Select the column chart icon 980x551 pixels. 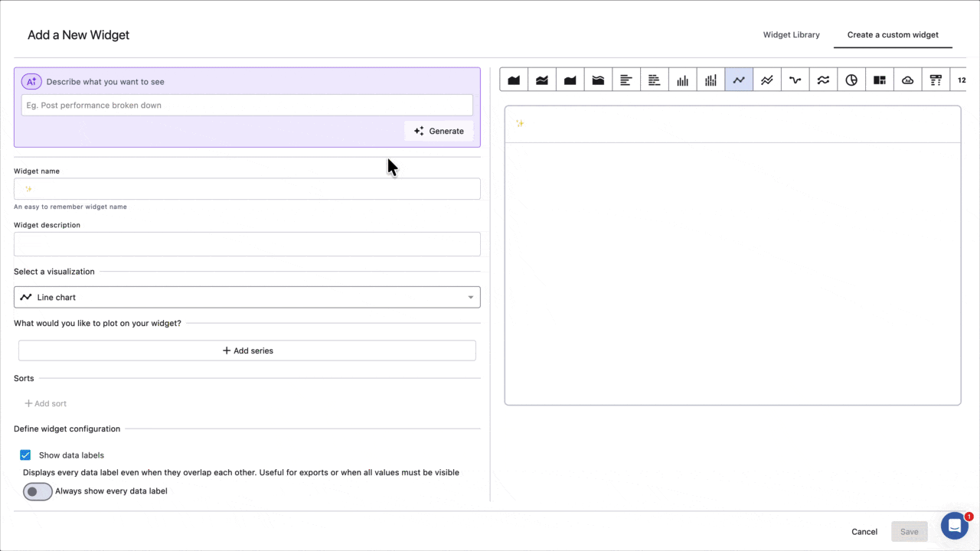click(682, 80)
